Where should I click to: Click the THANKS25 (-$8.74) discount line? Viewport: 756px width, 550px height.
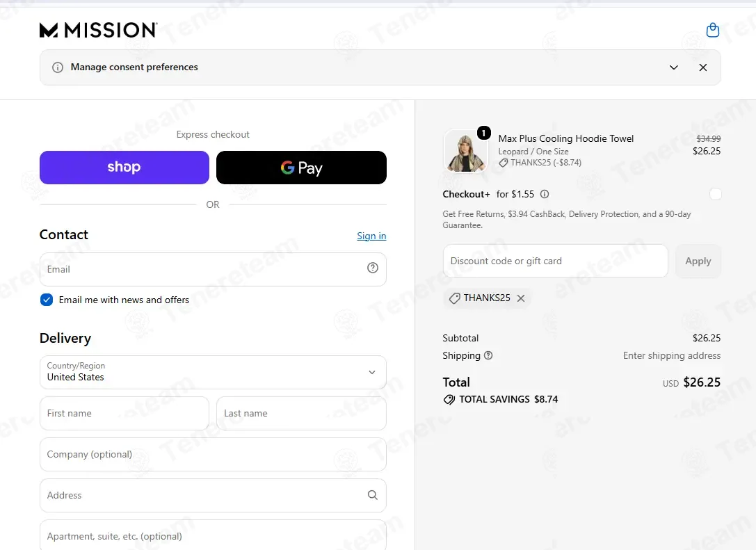click(x=540, y=163)
